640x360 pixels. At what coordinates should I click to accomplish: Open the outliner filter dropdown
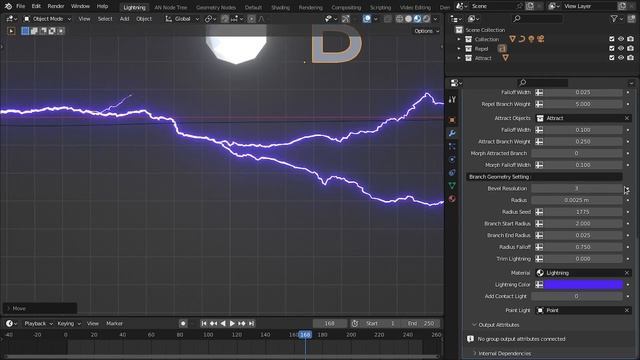[616, 19]
